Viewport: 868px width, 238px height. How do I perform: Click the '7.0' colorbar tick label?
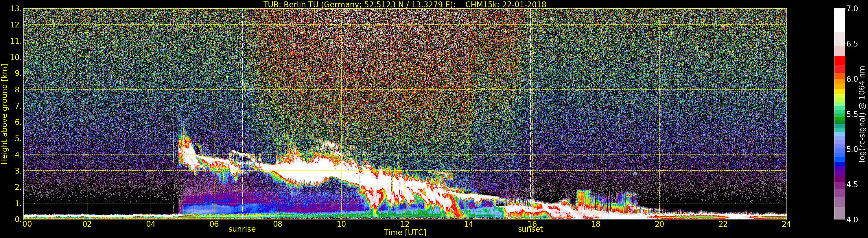(x=852, y=9)
